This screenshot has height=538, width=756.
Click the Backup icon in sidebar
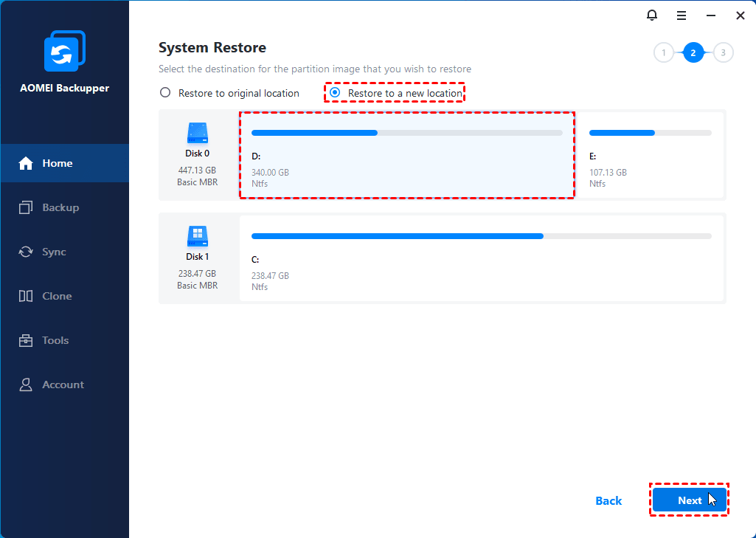[26, 207]
